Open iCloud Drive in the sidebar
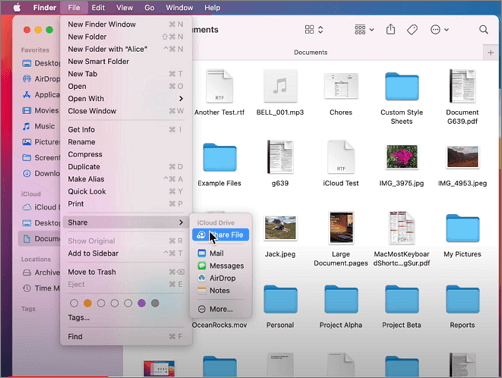Image resolution: width=502 pixels, height=378 pixels. point(41,207)
